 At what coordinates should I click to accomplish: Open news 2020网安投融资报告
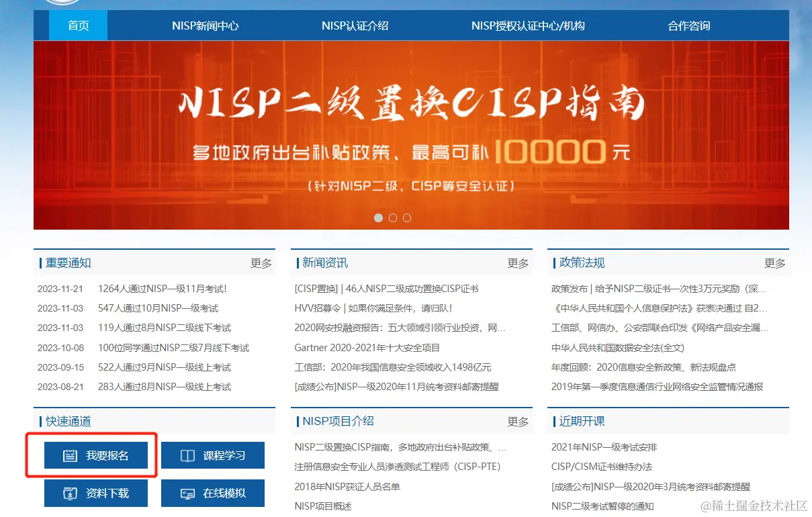pos(400,328)
